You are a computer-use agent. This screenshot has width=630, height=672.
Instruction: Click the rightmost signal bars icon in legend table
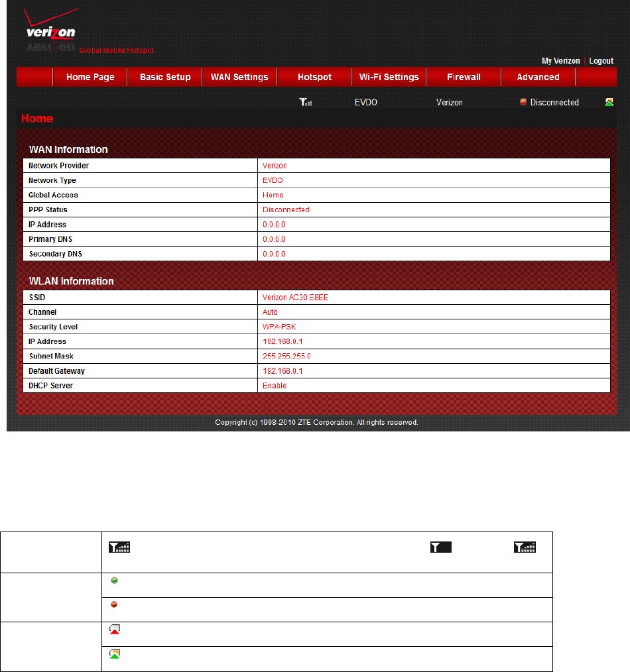525,547
